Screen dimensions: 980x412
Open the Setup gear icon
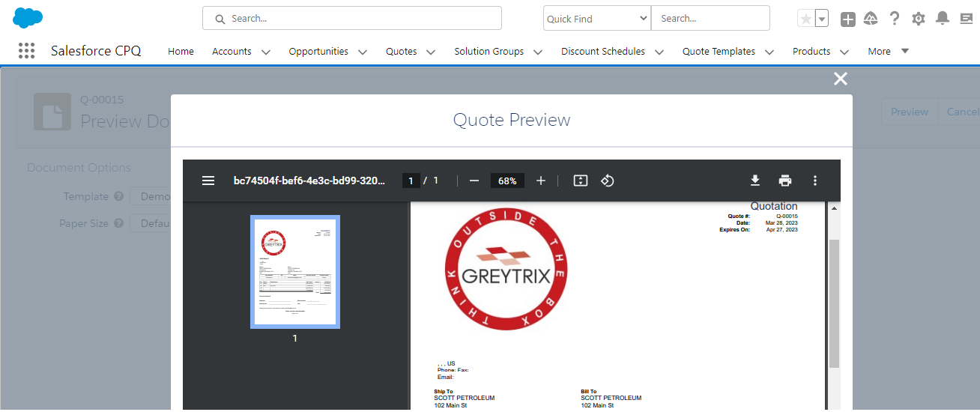919,19
